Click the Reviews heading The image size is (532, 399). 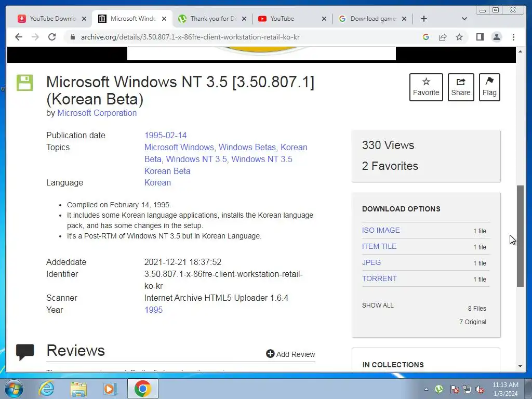pyautogui.click(x=76, y=351)
